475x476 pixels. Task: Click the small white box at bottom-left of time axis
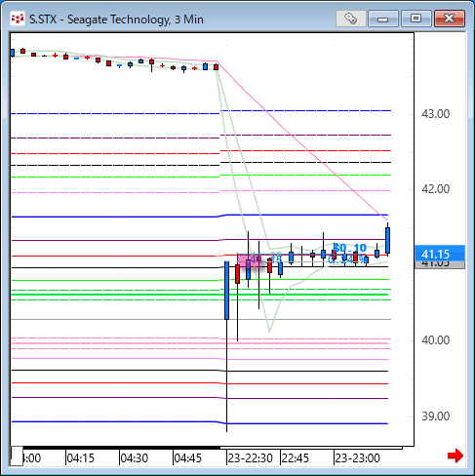(17, 456)
